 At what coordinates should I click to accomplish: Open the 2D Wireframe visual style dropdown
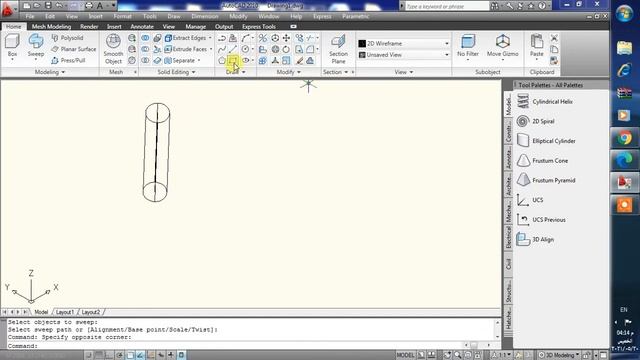pyautogui.click(x=403, y=43)
